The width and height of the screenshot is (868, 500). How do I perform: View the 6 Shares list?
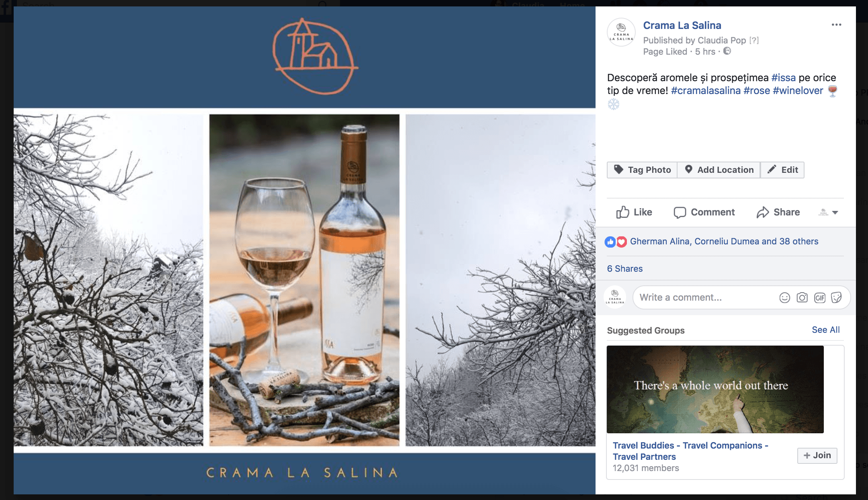pos(625,269)
